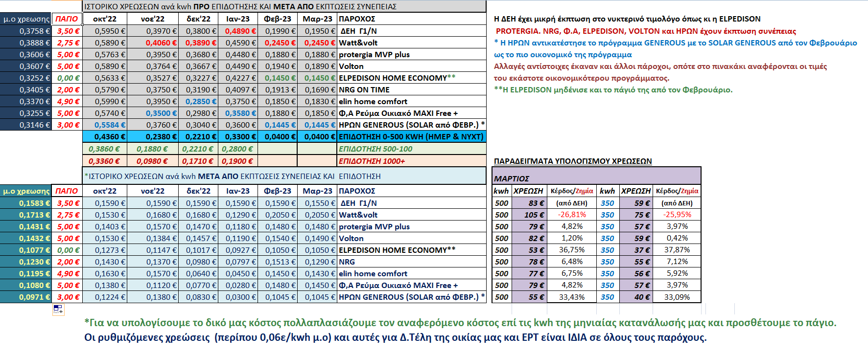This screenshot has width=868, height=355.
Task: Click the blue value 0,3580 €
Action: 238,113
